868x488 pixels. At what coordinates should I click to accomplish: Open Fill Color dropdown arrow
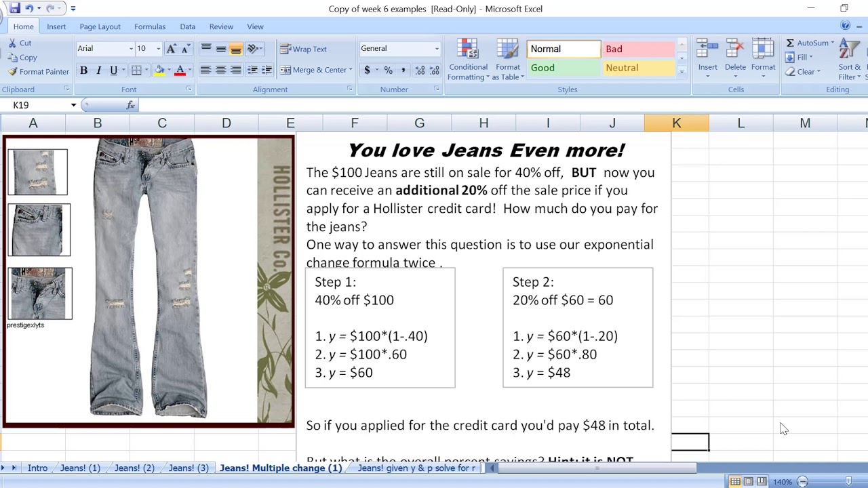(169, 70)
